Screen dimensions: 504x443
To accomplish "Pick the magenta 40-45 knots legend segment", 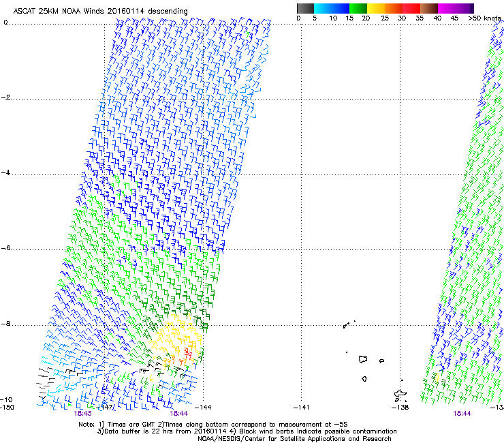I will click(447, 8).
